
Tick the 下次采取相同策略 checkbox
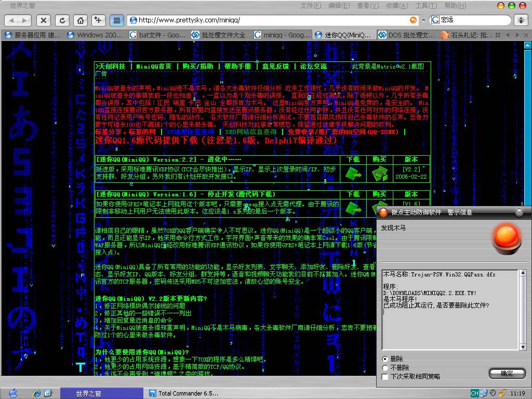pyautogui.click(x=385, y=377)
